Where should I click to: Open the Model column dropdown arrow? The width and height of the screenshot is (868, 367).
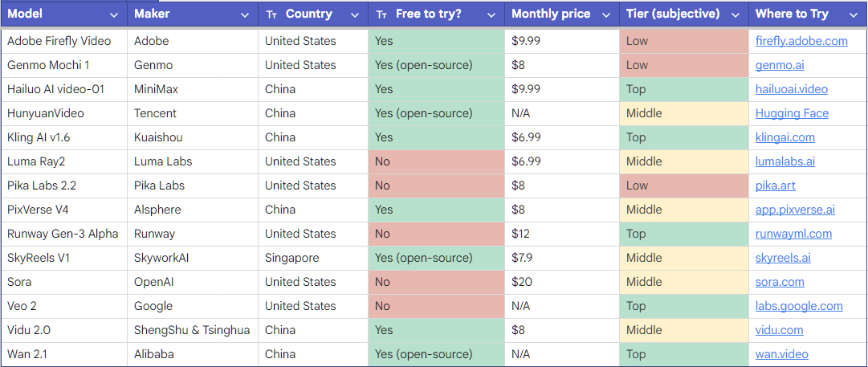pyautogui.click(x=114, y=15)
